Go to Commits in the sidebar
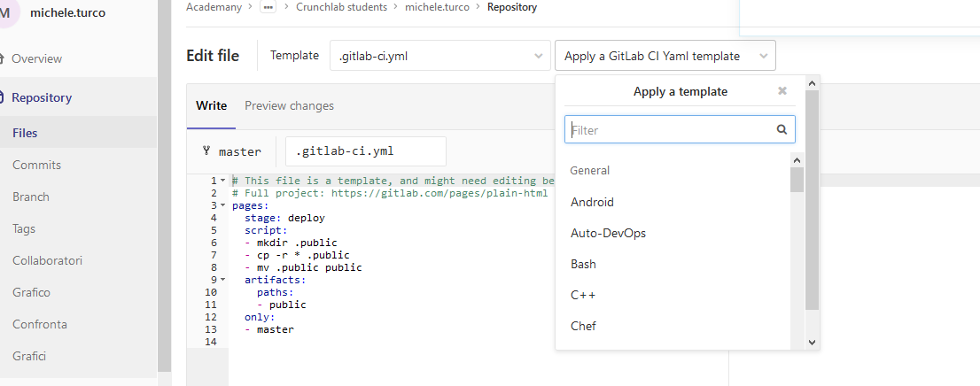This screenshot has width=980, height=386. pos(37,165)
